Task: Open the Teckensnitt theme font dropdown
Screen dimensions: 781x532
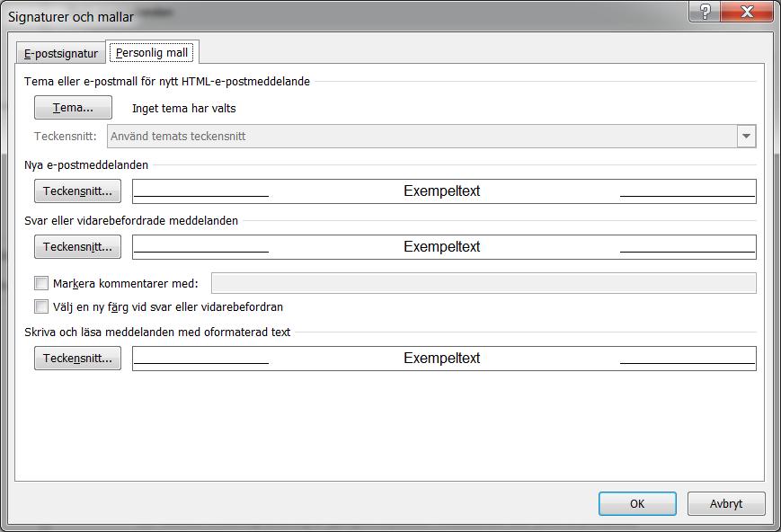Action: point(431,136)
